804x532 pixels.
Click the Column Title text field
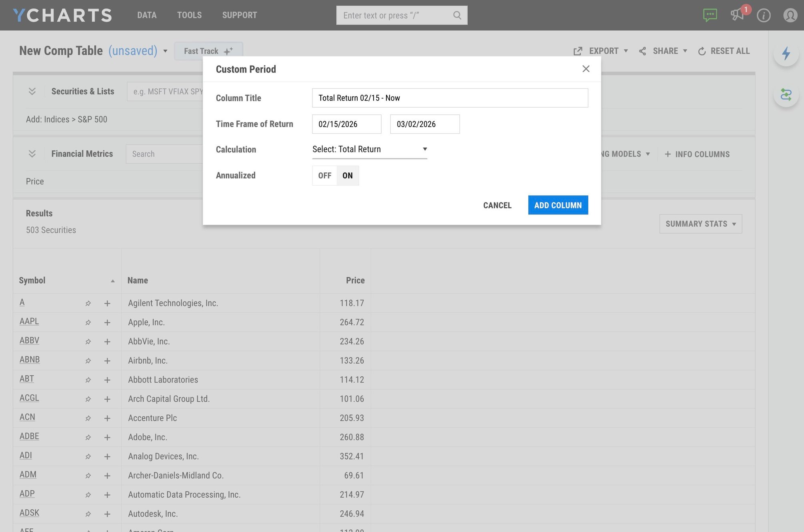450,98
